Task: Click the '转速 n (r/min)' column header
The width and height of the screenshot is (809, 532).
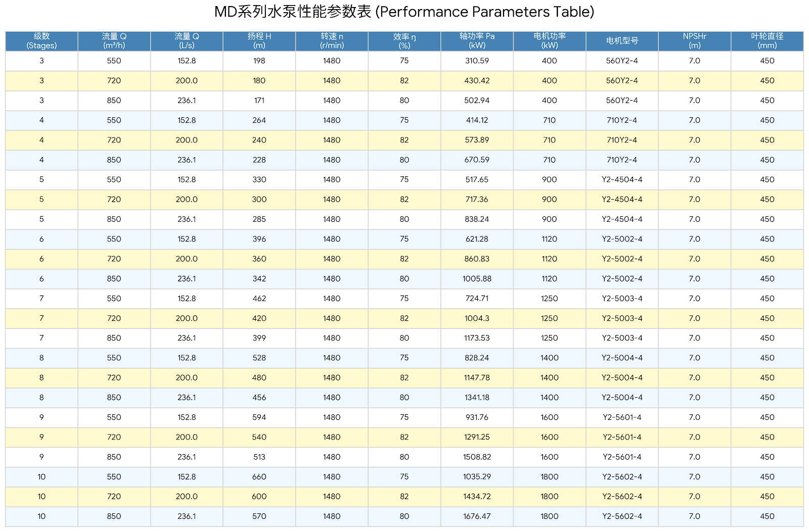Action: (332, 41)
